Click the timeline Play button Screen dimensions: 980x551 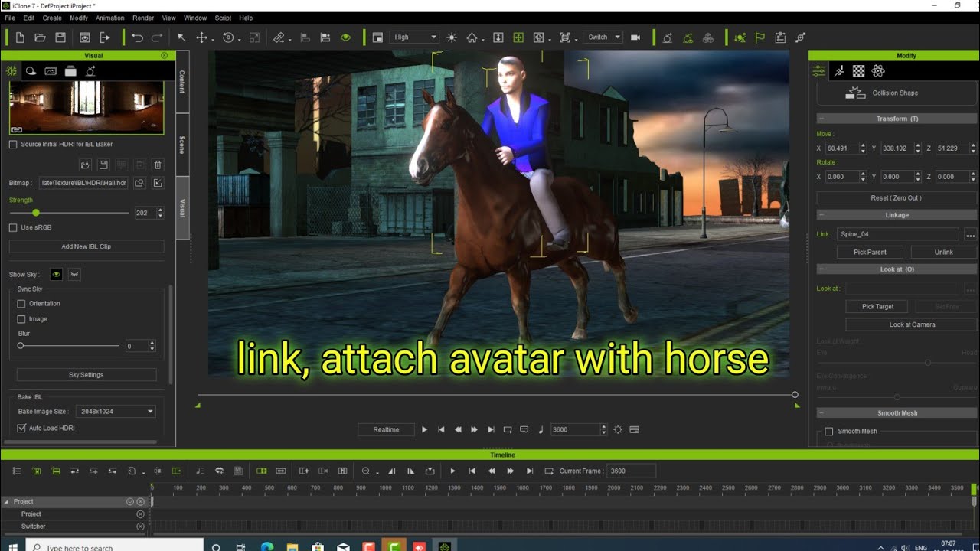pyautogui.click(x=452, y=471)
